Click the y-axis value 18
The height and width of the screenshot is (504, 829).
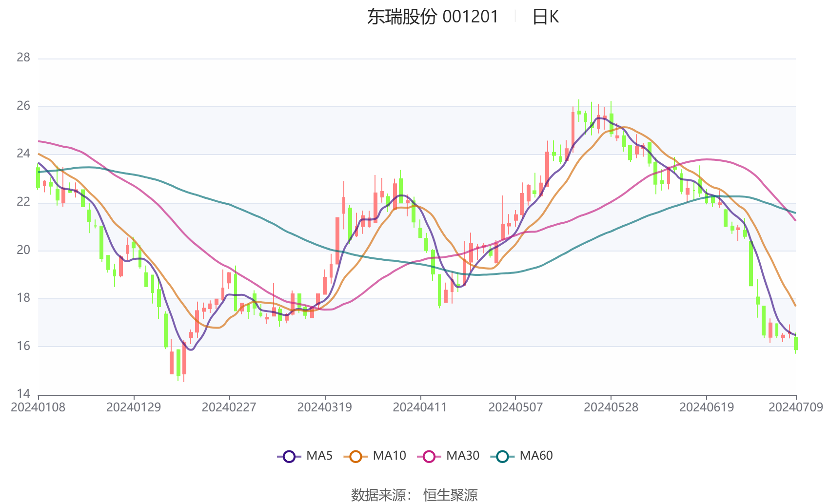tap(23, 298)
